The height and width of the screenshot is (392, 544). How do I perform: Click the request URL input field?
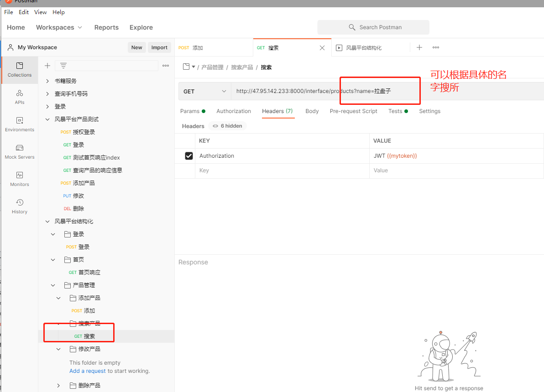pos(387,92)
